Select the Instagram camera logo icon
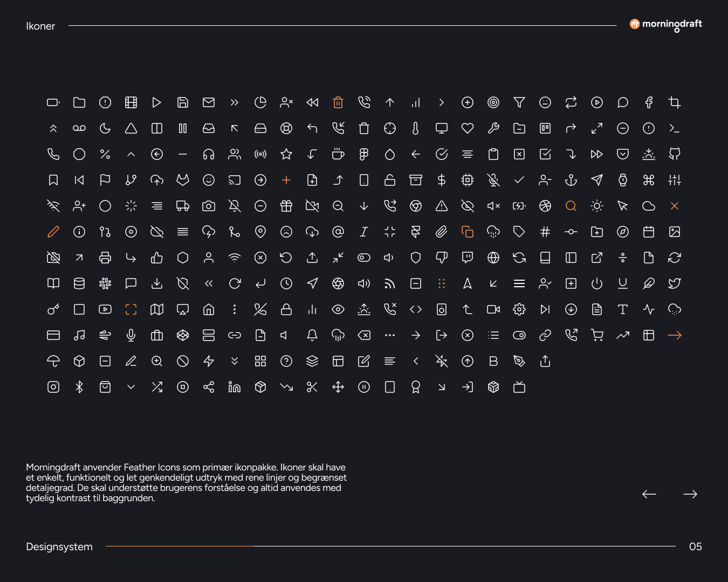 [x=53, y=387]
